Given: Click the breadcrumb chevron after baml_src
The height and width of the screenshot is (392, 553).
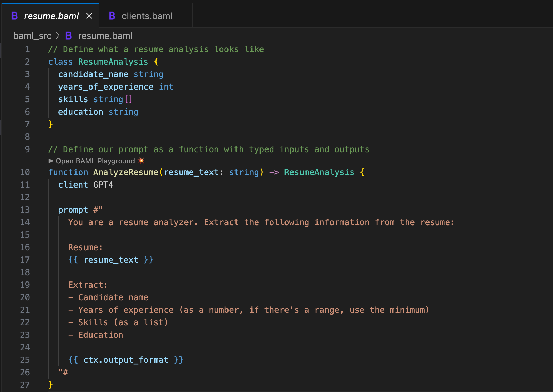Looking at the screenshot, I should (58, 36).
